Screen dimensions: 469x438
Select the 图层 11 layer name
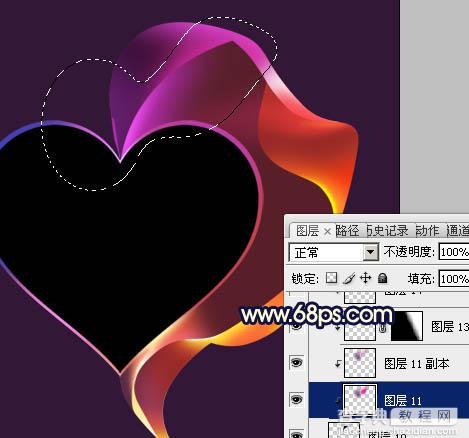[403, 400]
